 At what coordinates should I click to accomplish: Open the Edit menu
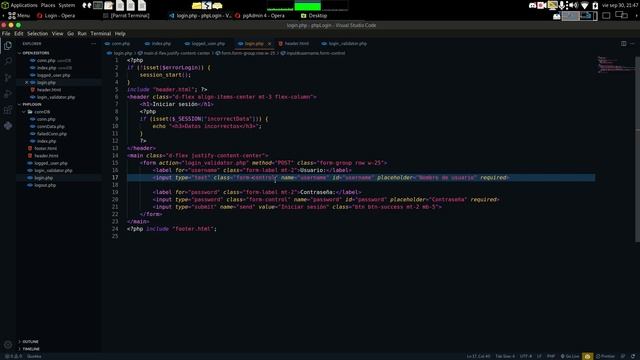pyautogui.click(x=19, y=33)
